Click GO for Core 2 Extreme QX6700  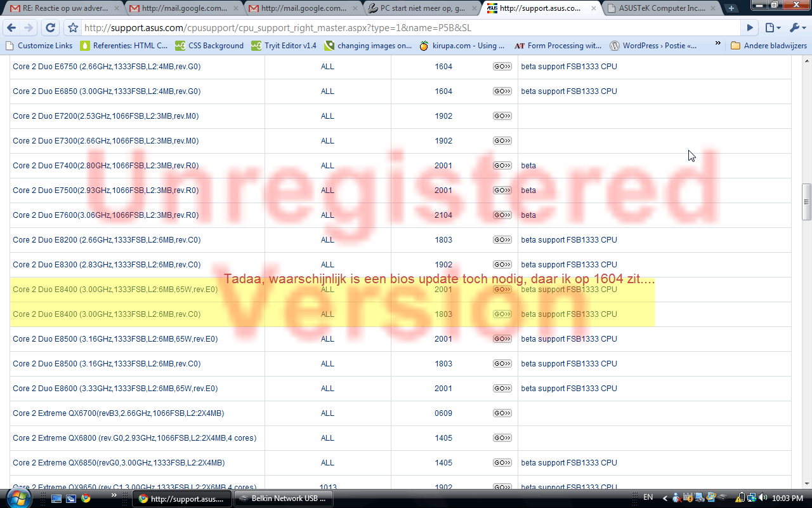(x=502, y=413)
